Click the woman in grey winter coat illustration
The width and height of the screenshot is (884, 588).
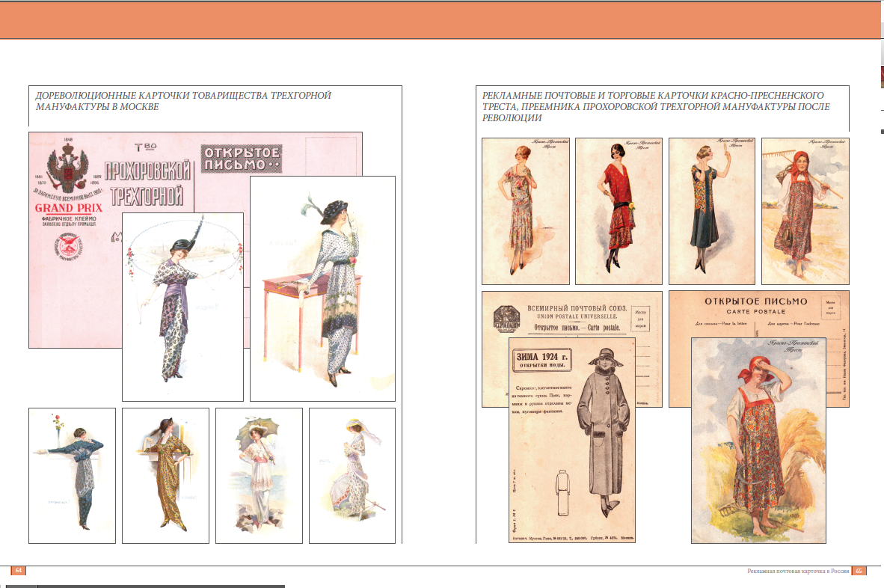pos(604,432)
